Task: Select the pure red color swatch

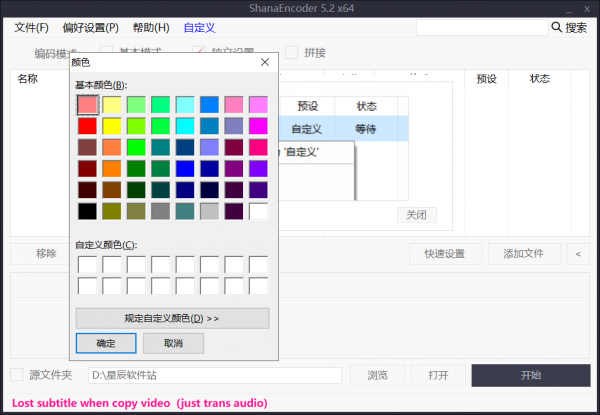Action: pos(87,126)
